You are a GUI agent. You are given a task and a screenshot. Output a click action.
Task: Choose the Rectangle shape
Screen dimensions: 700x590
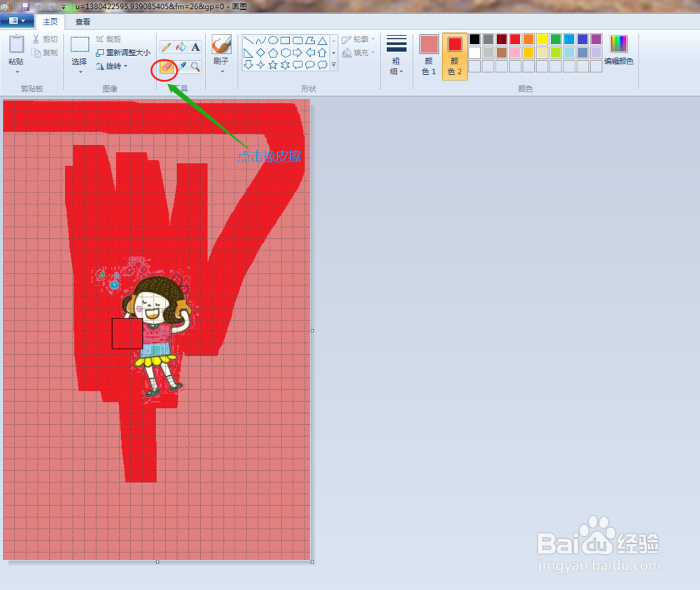(x=286, y=41)
